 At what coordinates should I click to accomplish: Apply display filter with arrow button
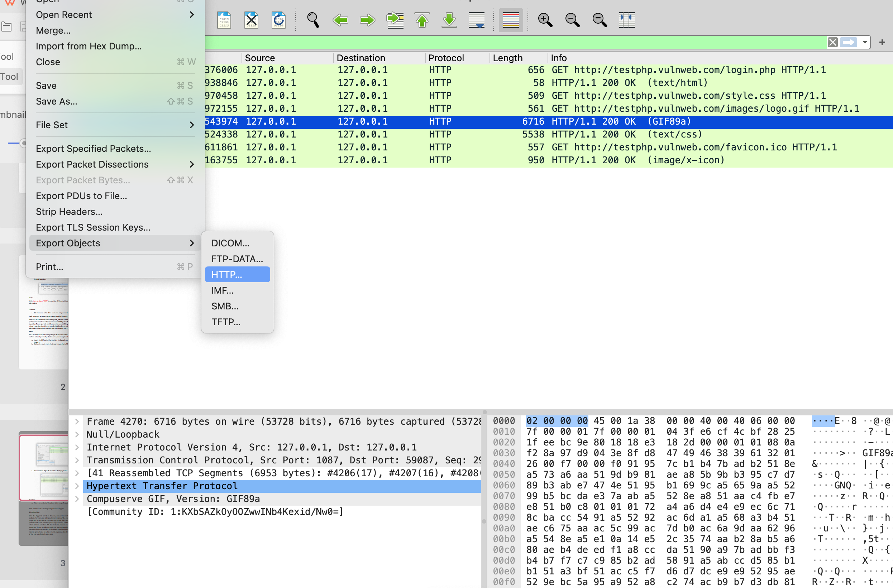point(849,42)
